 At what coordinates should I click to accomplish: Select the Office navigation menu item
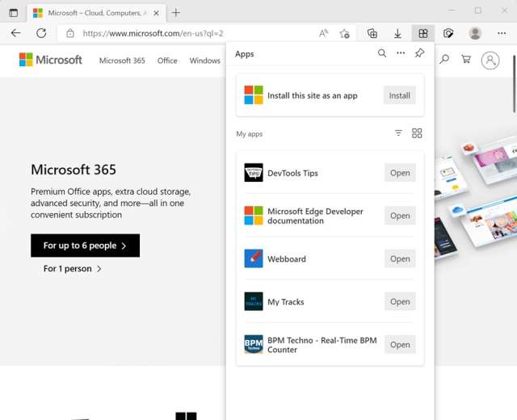tap(167, 61)
